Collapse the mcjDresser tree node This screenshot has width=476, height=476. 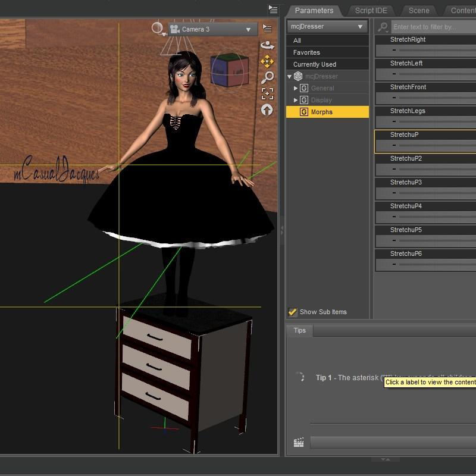click(290, 77)
